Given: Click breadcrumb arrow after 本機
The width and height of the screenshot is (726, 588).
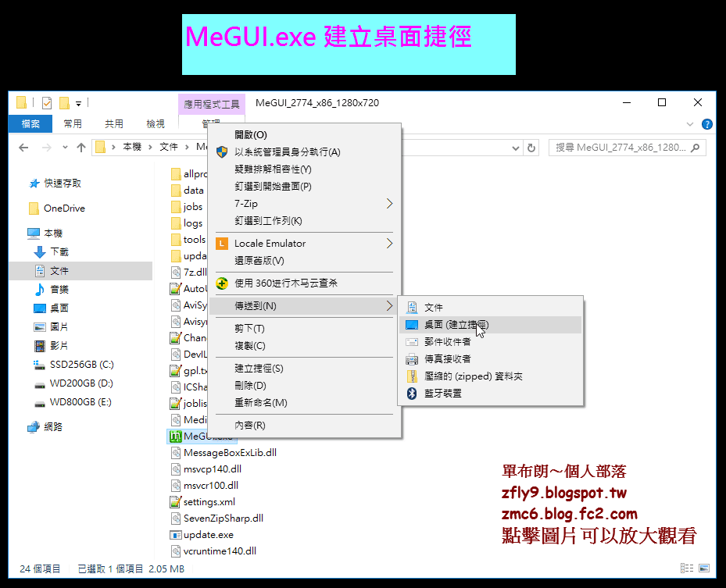Looking at the screenshot, I should click(x=150, y=147).
